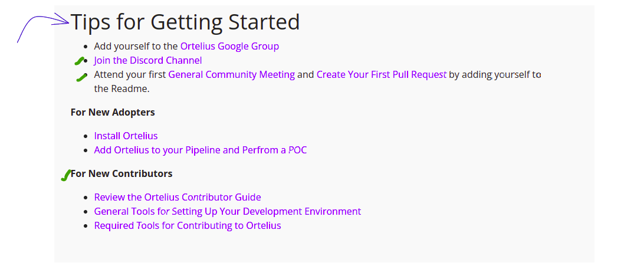Image resolution: width=644 pixels, height=269 pixels.
Task: Click Add Ortelius to your Pipeline link
Action: click(x=200, y=150)
